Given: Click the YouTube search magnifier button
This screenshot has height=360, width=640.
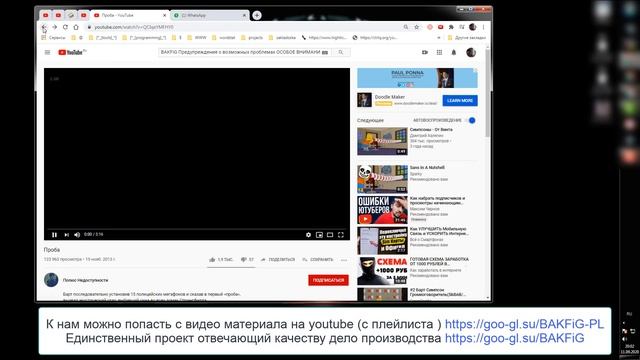Looking at the screenshot, I should click(x=341, y=52).
